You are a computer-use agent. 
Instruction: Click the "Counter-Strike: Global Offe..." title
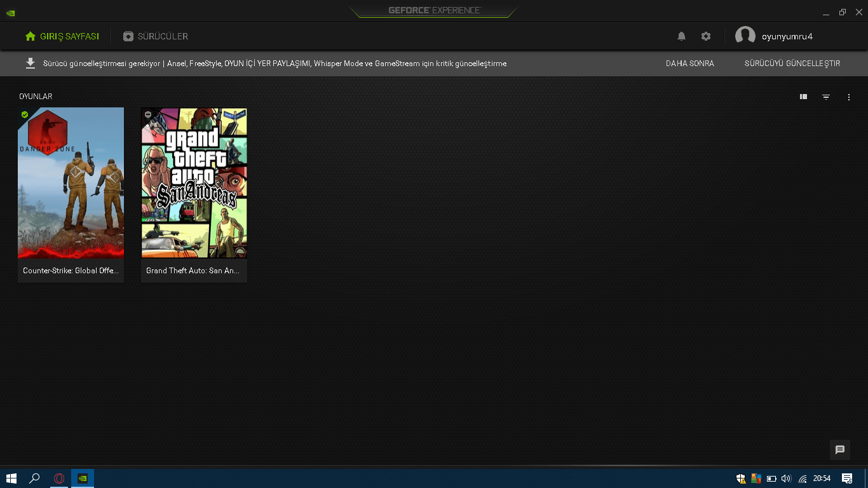coord(71,271)
